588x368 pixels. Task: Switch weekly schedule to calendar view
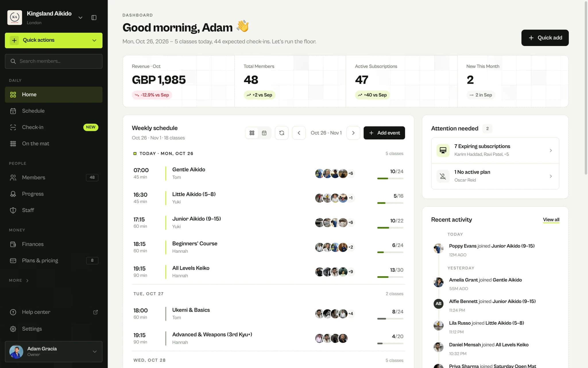(x=264, y=133)
